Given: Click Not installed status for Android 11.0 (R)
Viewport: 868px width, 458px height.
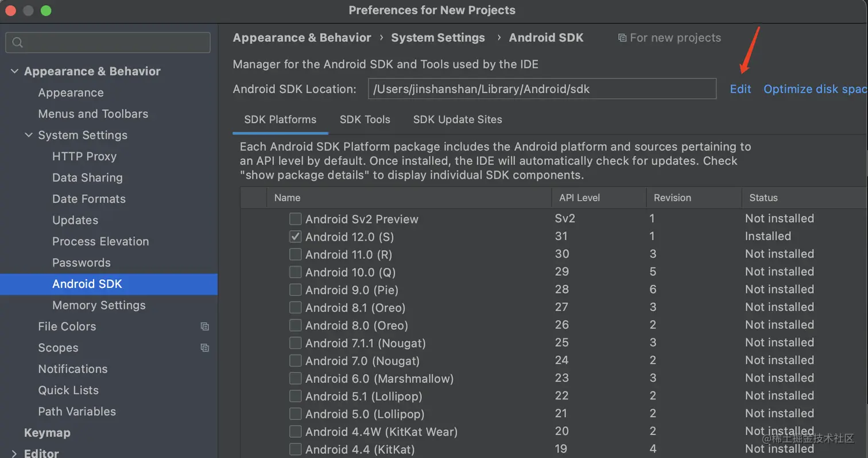Looking at the screenshot, I should coord(780,254).
